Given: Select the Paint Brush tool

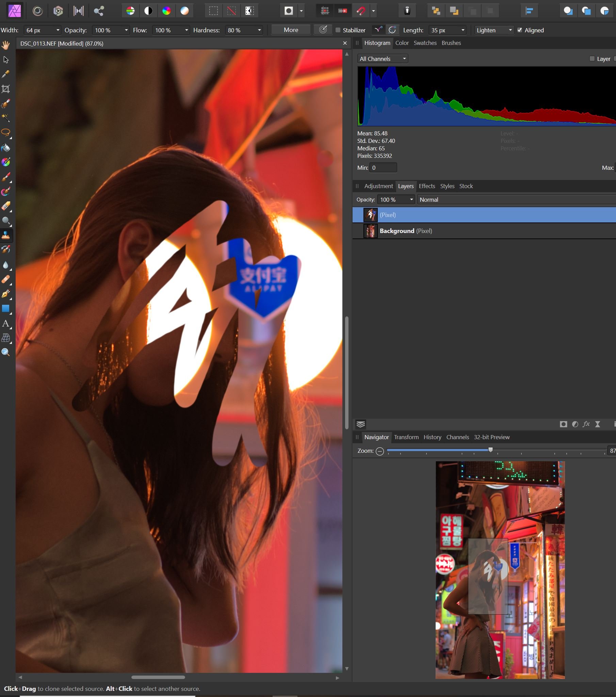Looking at the screenshot, I should (x=6, y=177).
